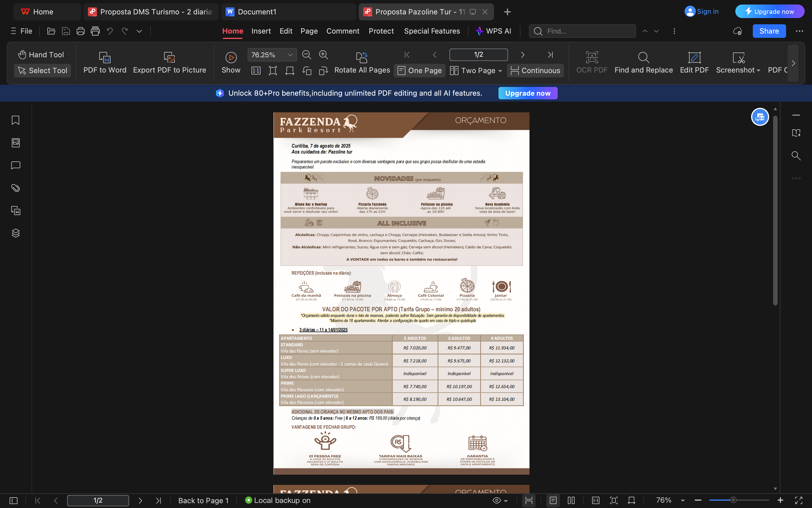Screen dimensions: 812x508
Task: Open the comments panel in left sidebar
Action: pos(16,165)
